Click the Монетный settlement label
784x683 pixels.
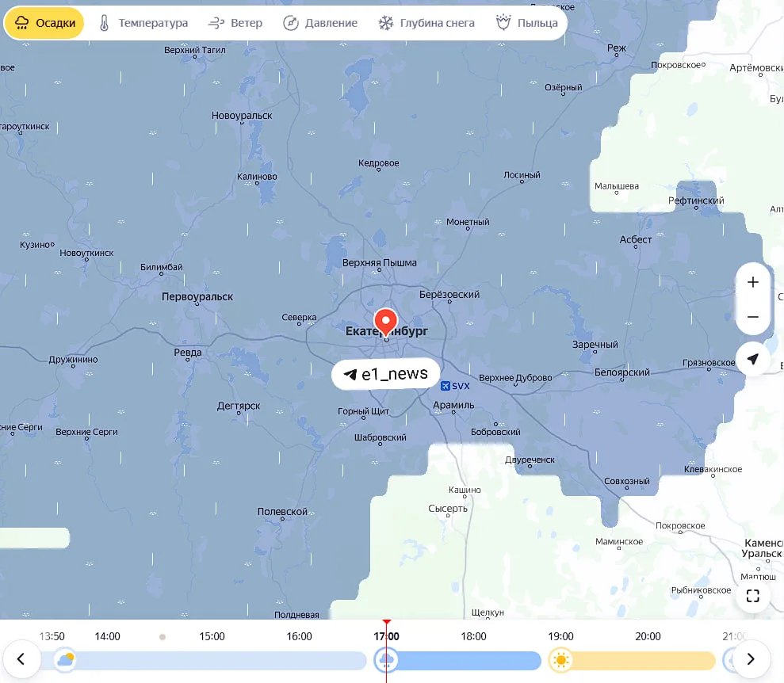468,222
